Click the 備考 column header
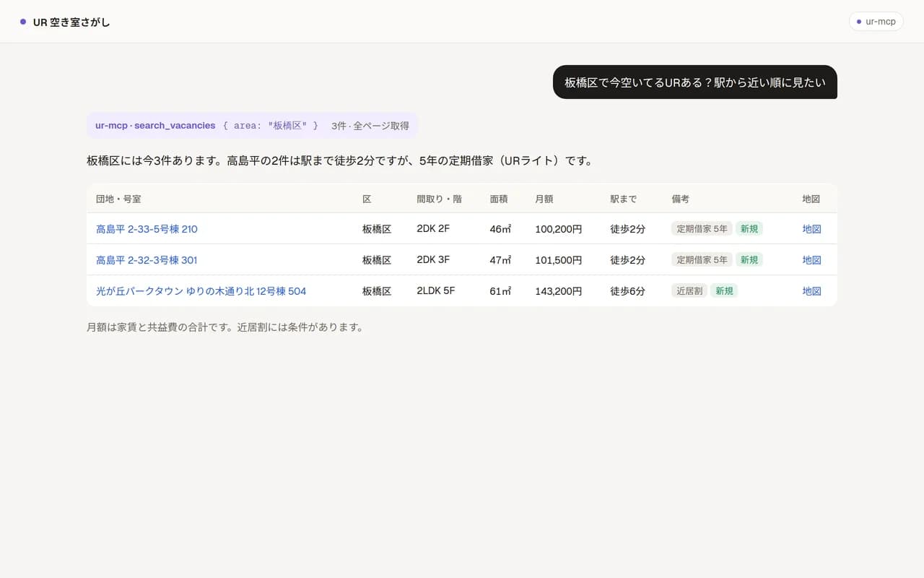Screen dimensions: 924x578 coord(681,199)
